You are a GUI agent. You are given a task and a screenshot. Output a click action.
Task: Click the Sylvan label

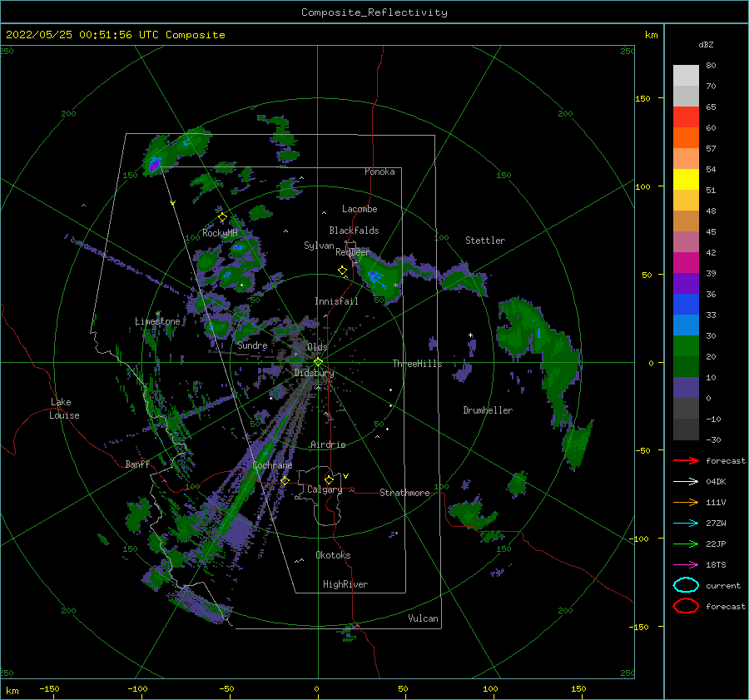pyautogui.click(x=319, y=246)
